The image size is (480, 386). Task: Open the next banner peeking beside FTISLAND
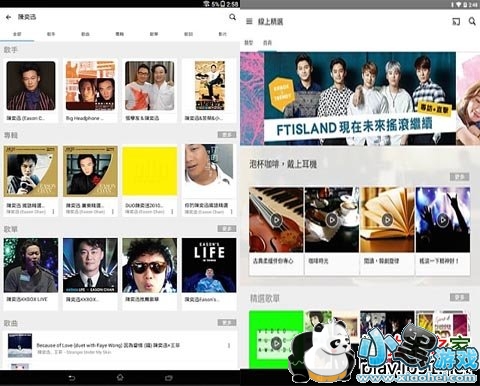click(x=468, y=98)
